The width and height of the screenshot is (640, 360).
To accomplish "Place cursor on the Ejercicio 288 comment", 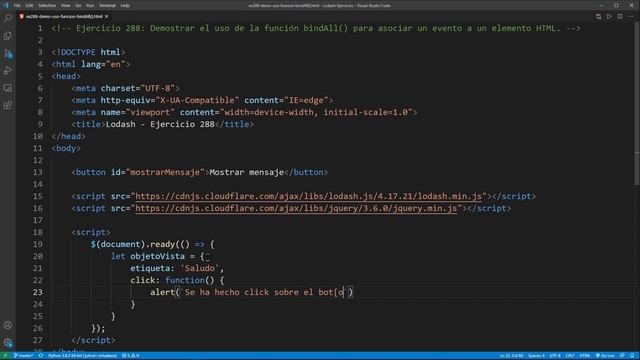I will coord(316,29).
